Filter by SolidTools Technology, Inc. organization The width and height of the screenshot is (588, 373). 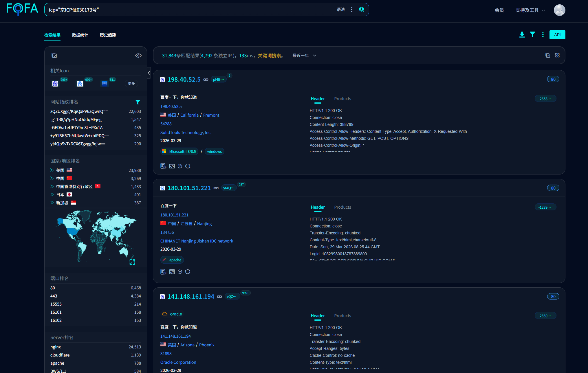[x=186, y=133]
